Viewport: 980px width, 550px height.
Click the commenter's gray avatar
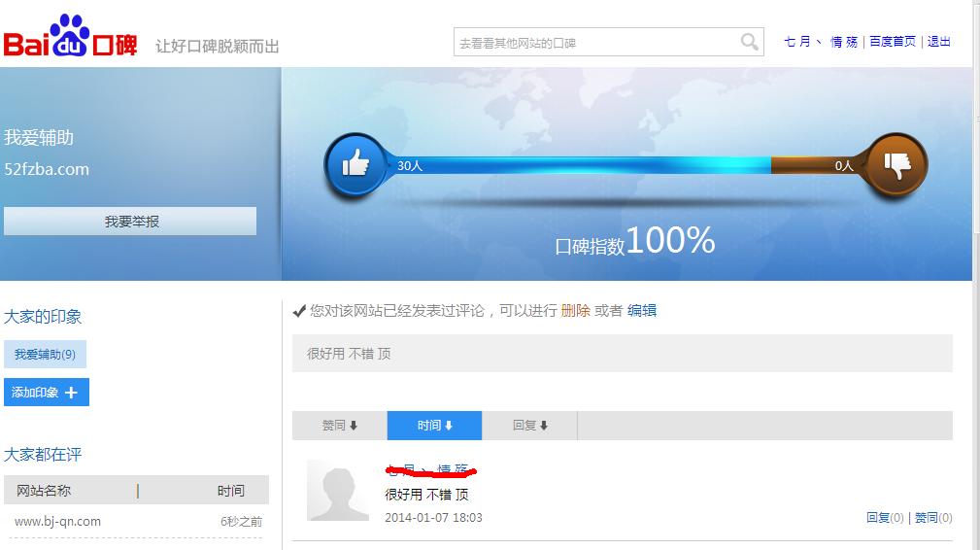[337, 490]
